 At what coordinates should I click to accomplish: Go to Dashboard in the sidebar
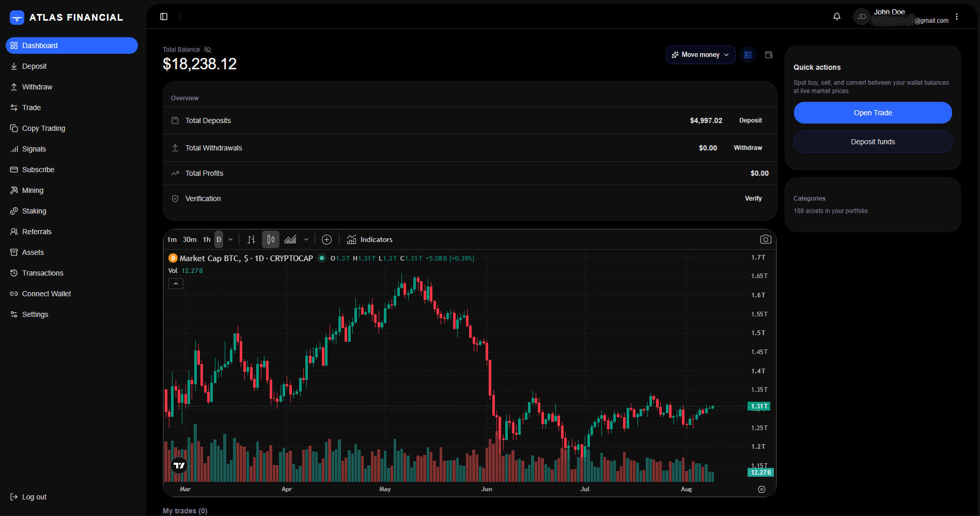(x=72, y=45)
